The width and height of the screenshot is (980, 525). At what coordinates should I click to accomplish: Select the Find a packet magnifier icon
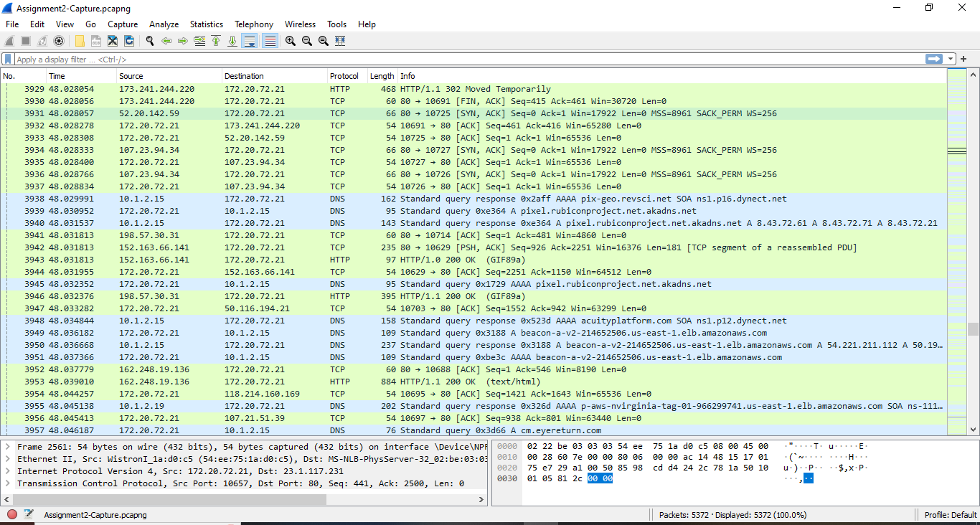150,41
